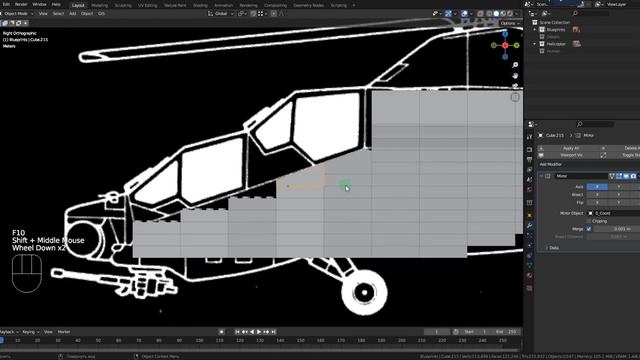Toggle the Mirror Axis Y button
The image size is (640, 360).
[x=618, y=187]
